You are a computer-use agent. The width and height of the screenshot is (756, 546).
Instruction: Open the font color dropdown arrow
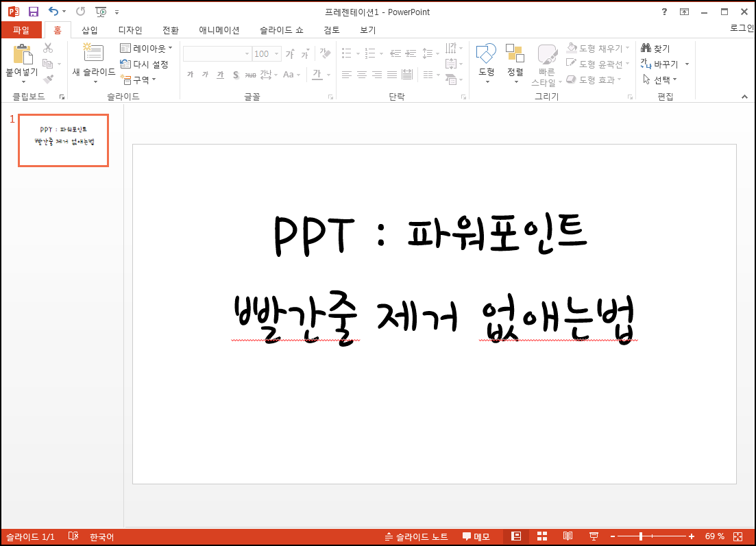click(x=328, y=75)
